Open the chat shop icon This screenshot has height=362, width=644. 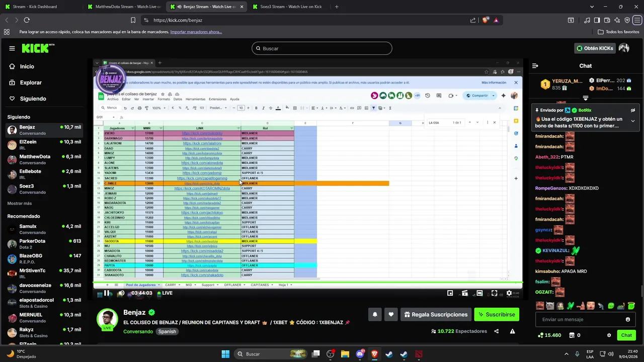click(572, 335)
